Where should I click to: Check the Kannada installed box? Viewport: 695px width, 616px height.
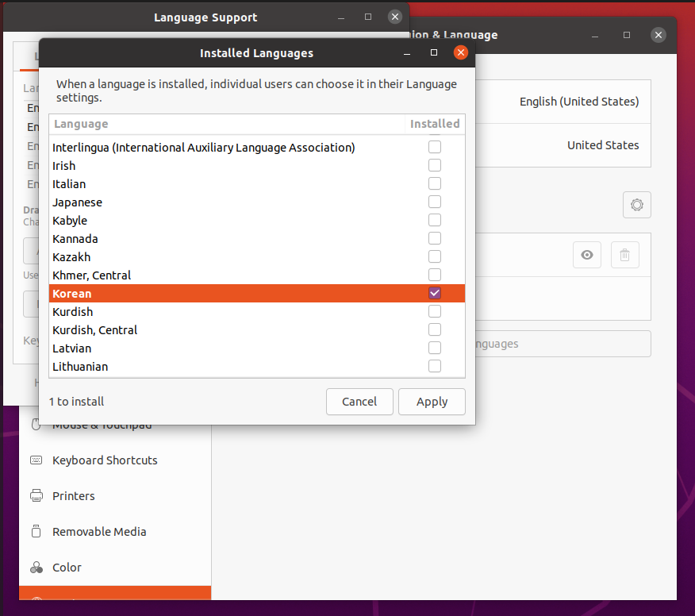[x=435, y=238]
